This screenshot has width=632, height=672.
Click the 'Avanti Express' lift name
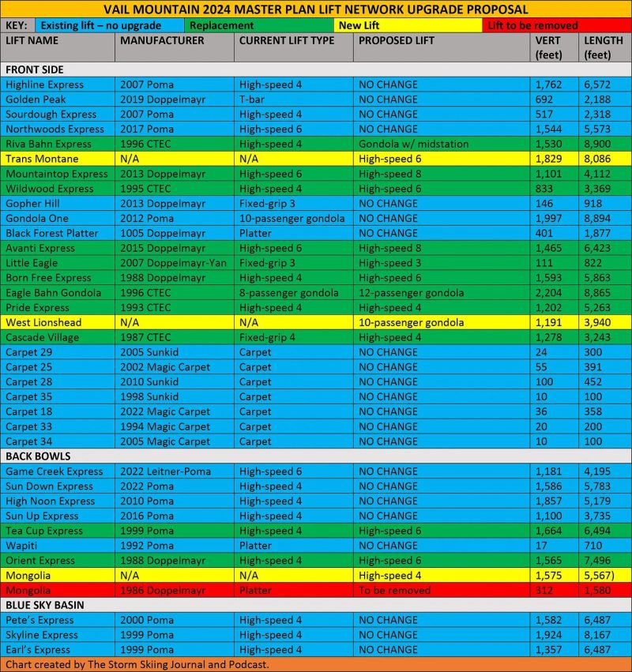40,248
